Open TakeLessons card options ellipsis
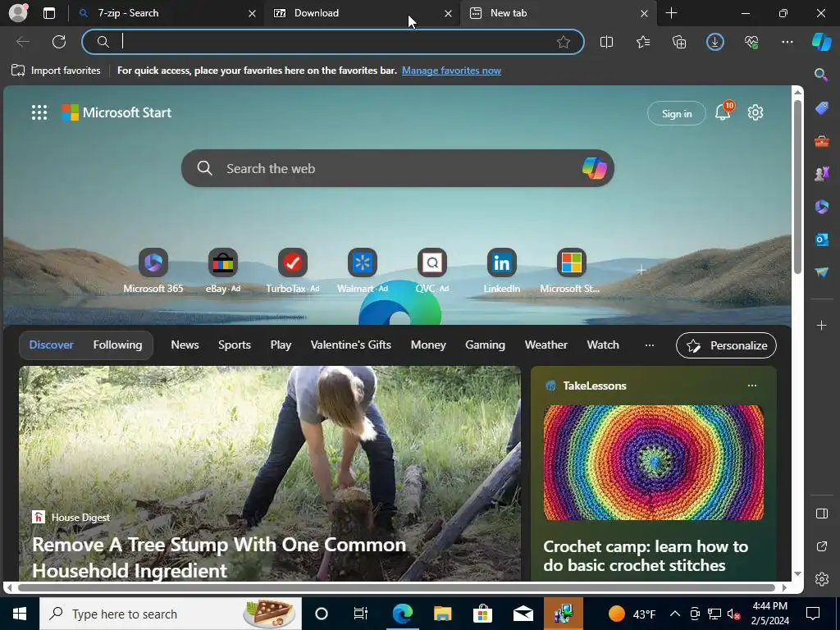Image resolution: width=840 pixels, height=630 pixels. (752, 386)
